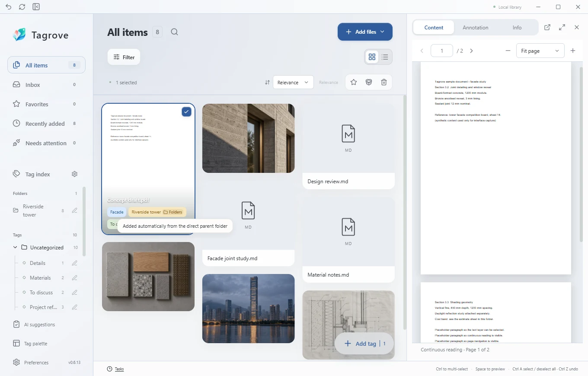Collapse the Uncategorized tag group
This screenshot has height=376, width=588.
click(15, 248)
